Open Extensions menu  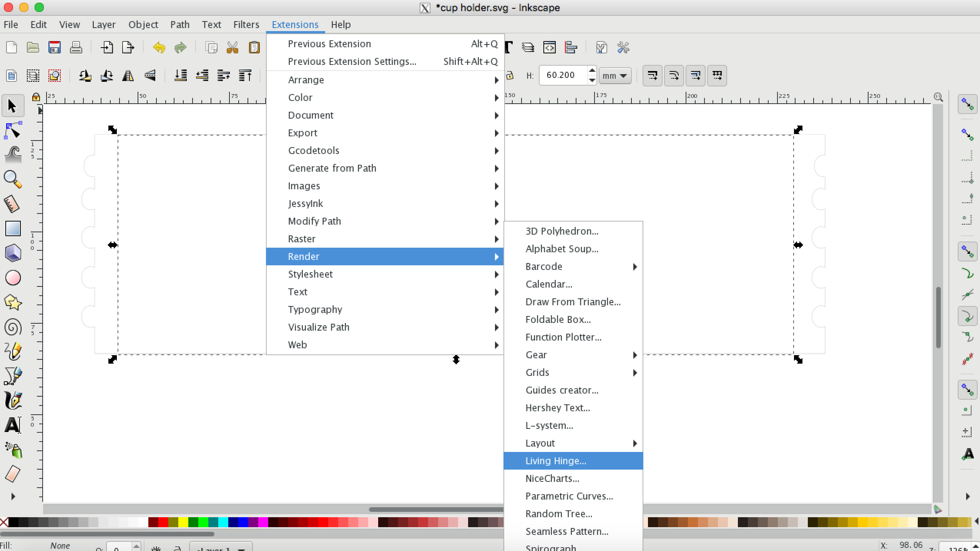tap(295, 24)
